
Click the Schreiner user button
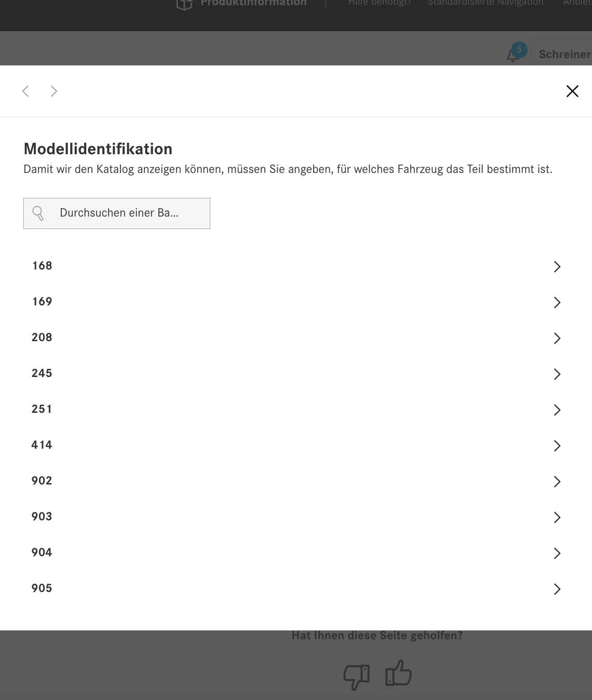coord(564,54)
